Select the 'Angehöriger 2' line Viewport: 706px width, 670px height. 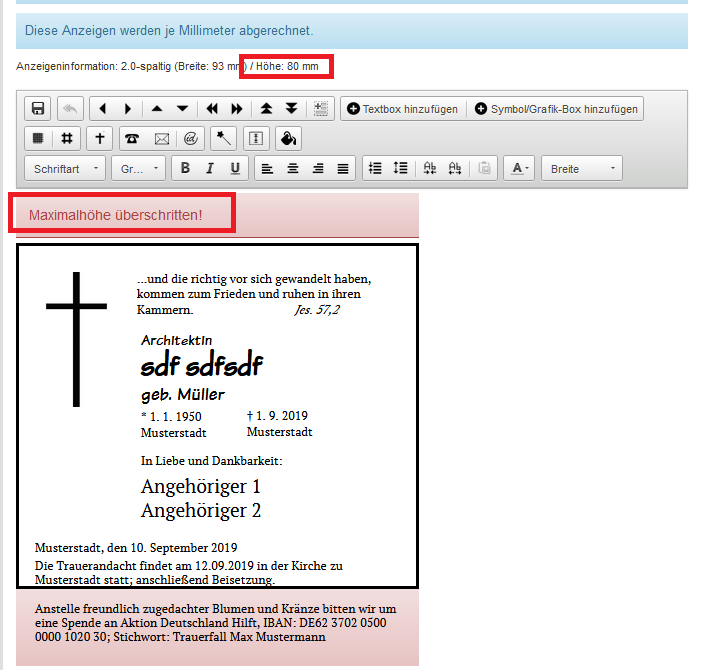click(x=201, y=511)
